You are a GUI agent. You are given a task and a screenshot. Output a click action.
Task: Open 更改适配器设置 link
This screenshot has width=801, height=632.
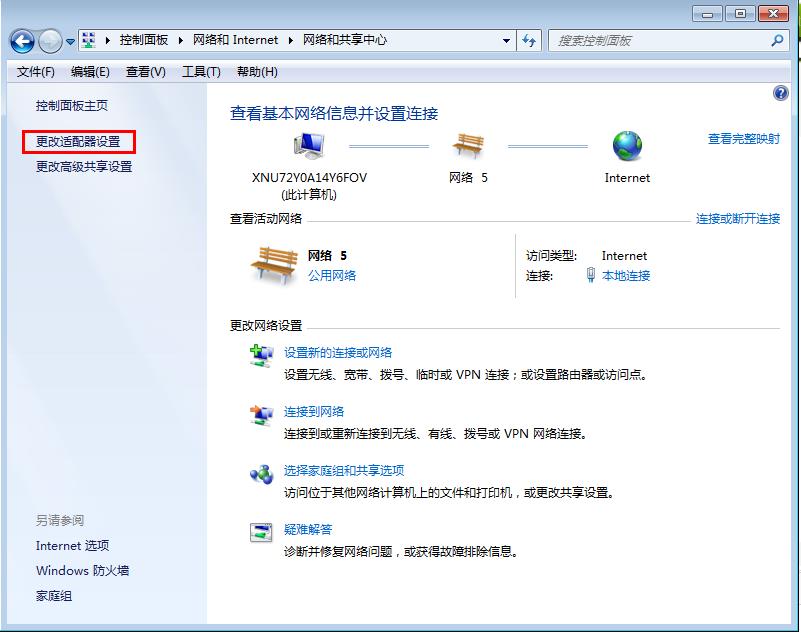(x=78, y=142)
